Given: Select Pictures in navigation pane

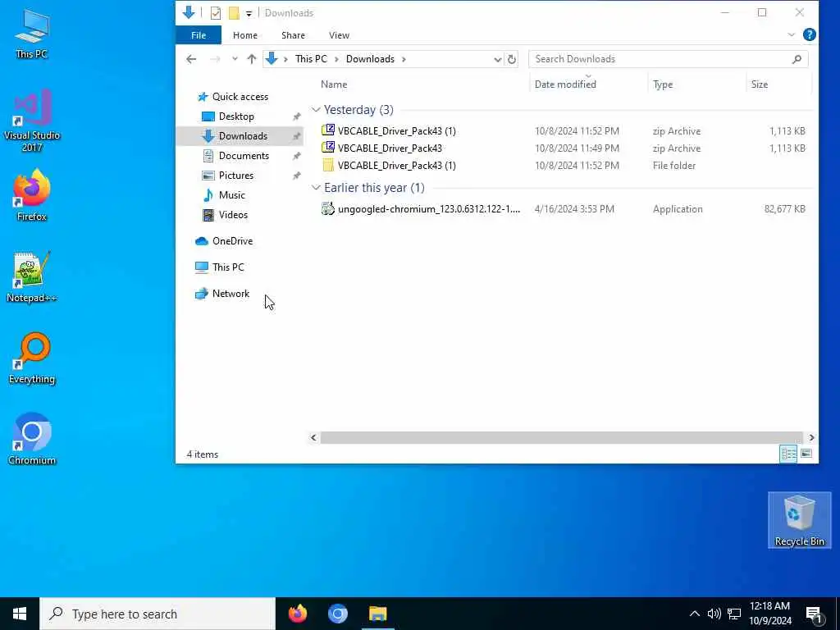Looking at the screenshot, I should (x=235, y=176).
